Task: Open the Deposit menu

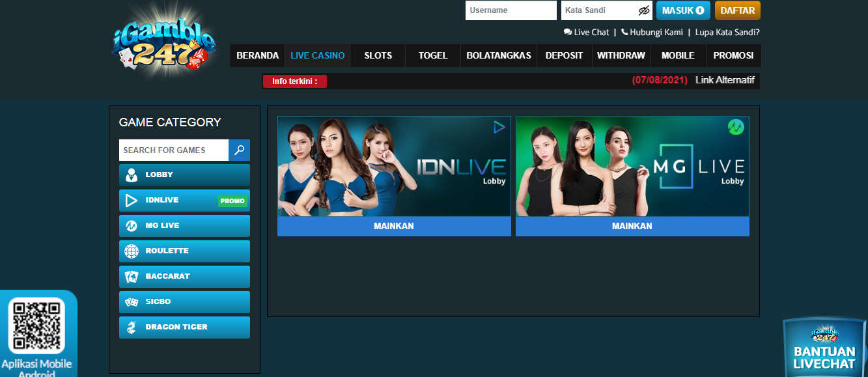Action: click(564, 55)
